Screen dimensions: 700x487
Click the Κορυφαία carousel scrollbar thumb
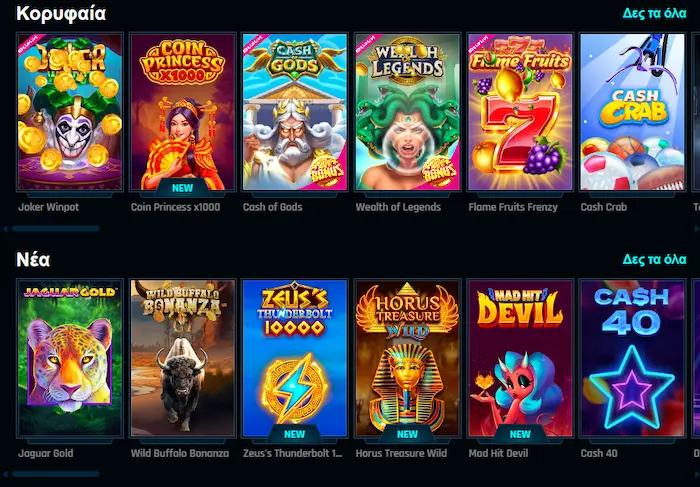55,229
